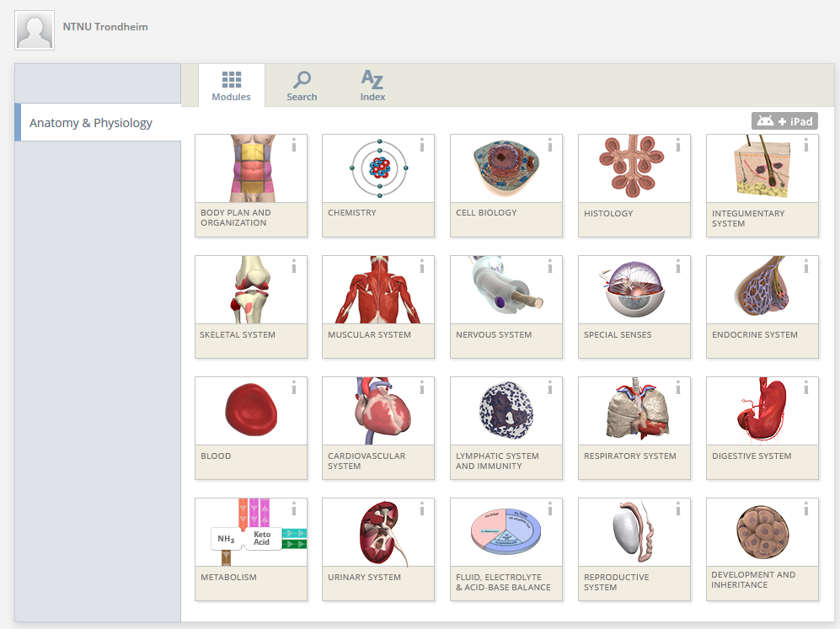
Task: Show info for Development and Inheritance
Action: (805, 509)
